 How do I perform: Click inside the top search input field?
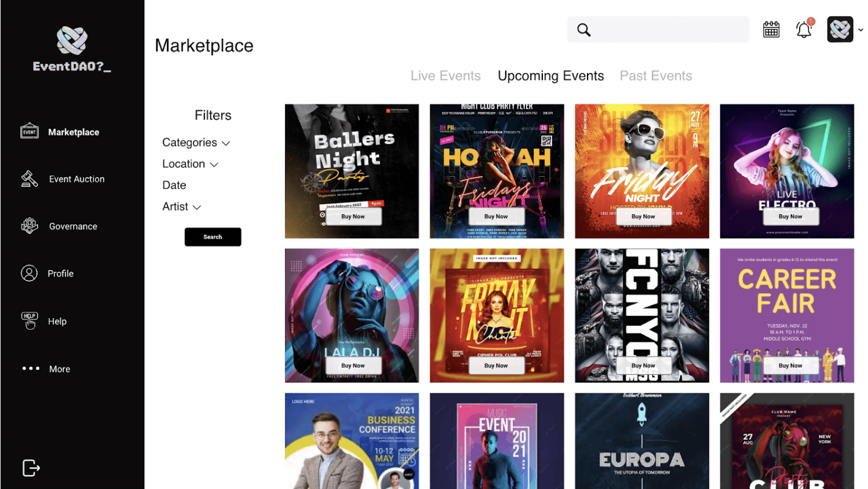click(669, 30)
